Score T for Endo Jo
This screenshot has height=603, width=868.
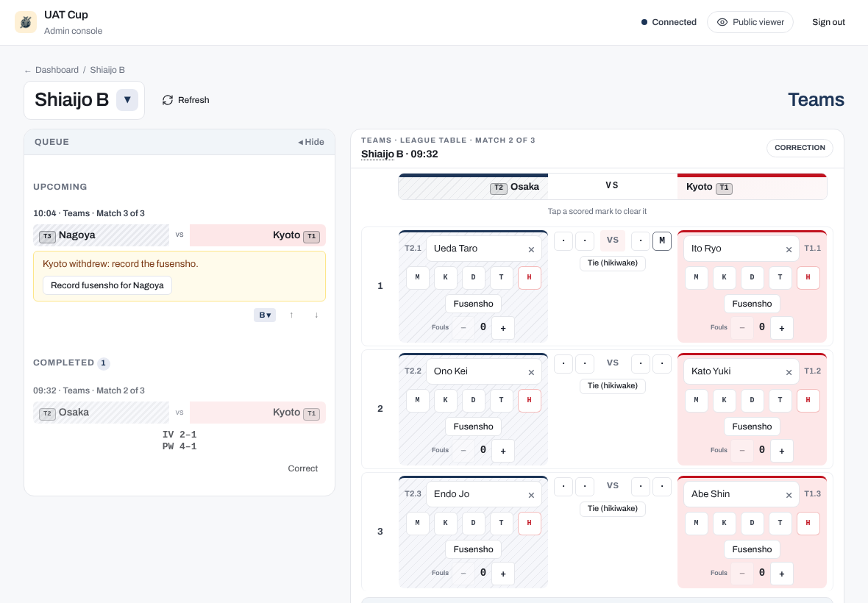(x=501, y=523)
